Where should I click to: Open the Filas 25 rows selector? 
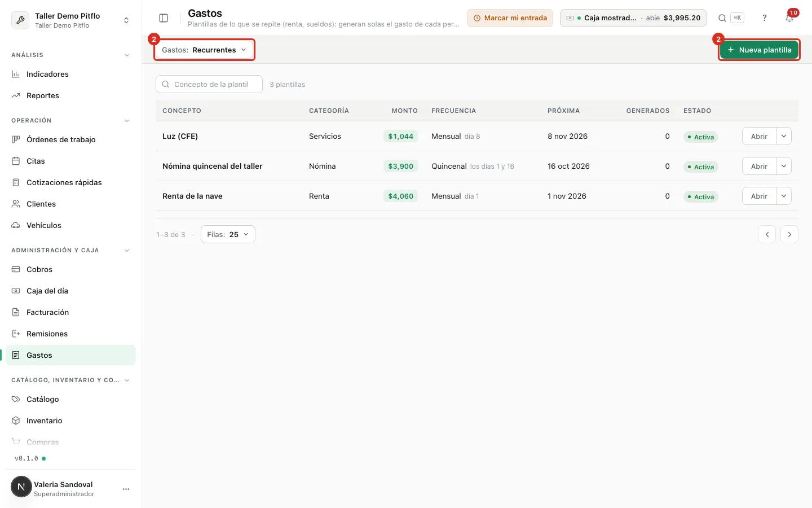(228, 234)
